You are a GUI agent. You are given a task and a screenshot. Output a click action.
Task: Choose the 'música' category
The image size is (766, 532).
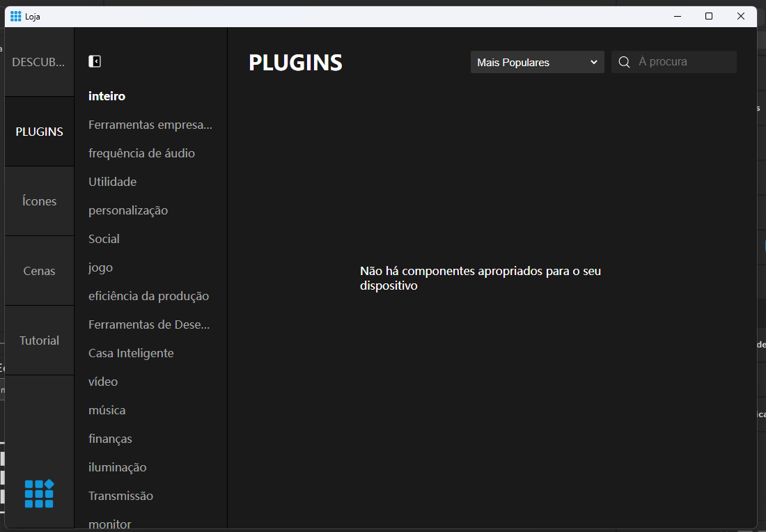pos(107,409)
